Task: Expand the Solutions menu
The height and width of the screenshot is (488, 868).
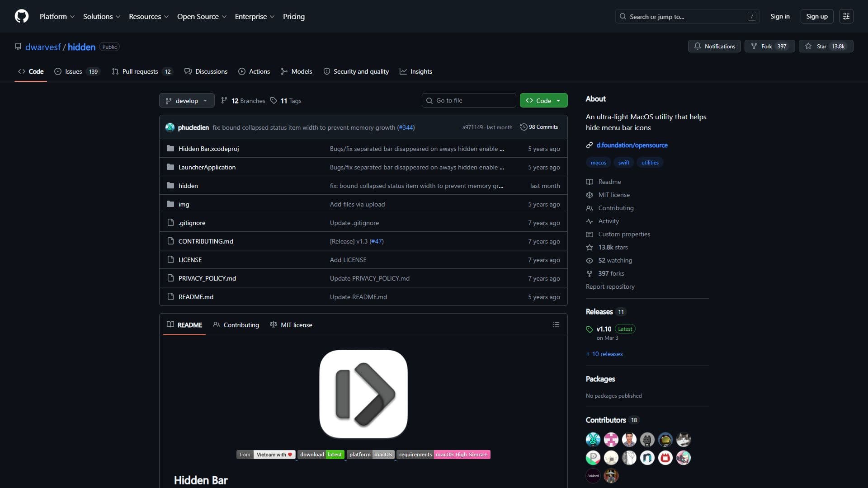Action: tap(102, 16)
